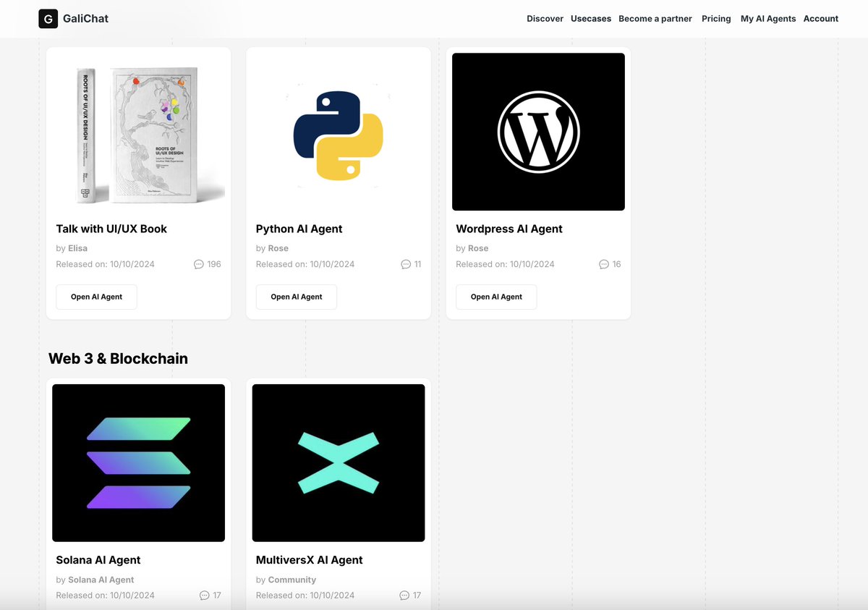Click the 17 count on the Solana card

(217, 596)
